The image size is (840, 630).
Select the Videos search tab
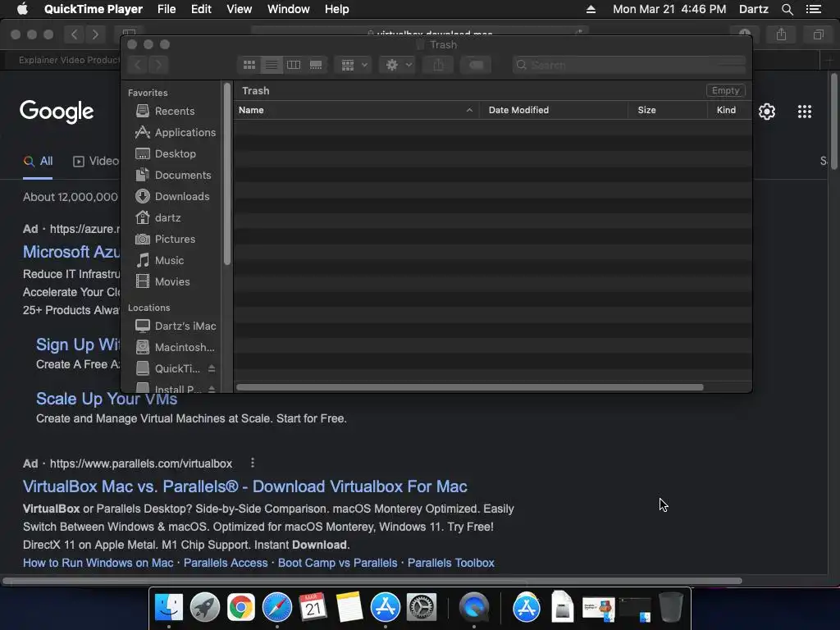[x=96, y=162]
